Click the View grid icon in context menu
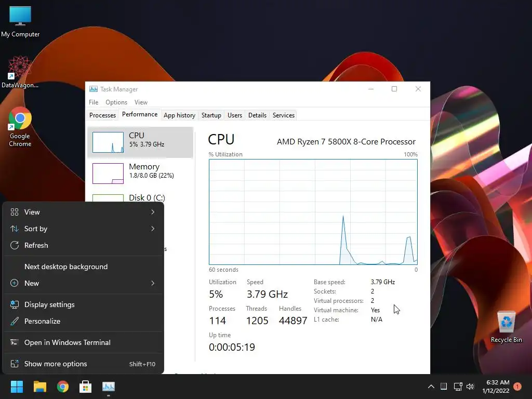532x399 pixels. tap(14, 212)
